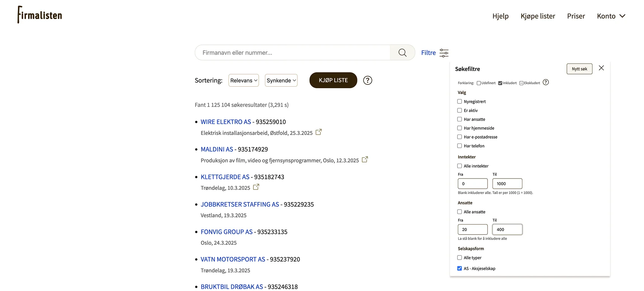Click the Firmalisten logo
This screenshot has width=644, height=291.
coord(40,15)
